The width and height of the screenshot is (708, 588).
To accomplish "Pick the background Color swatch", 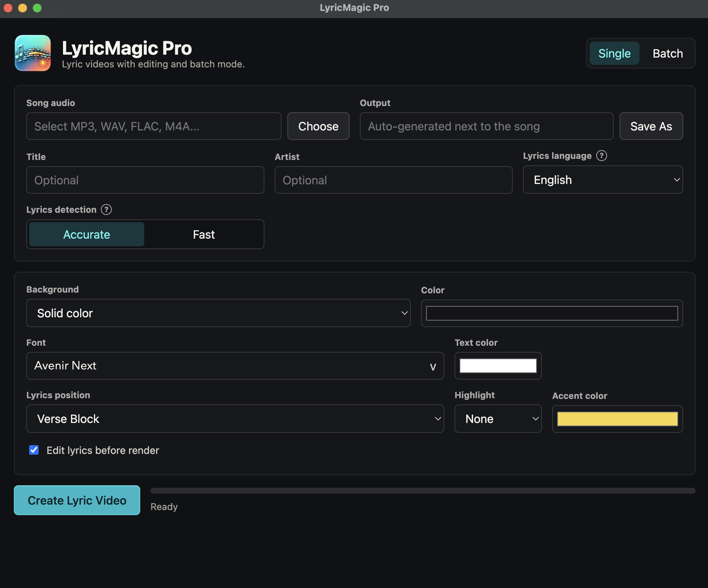I will pyautogui.click(x=552, y=313).
